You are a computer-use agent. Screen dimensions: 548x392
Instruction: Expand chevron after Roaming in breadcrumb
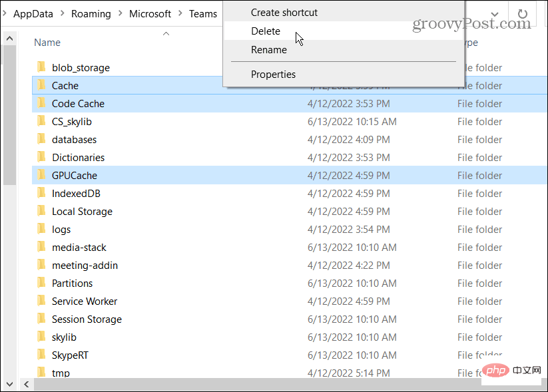pyautogui.click(x=121, y=13)
